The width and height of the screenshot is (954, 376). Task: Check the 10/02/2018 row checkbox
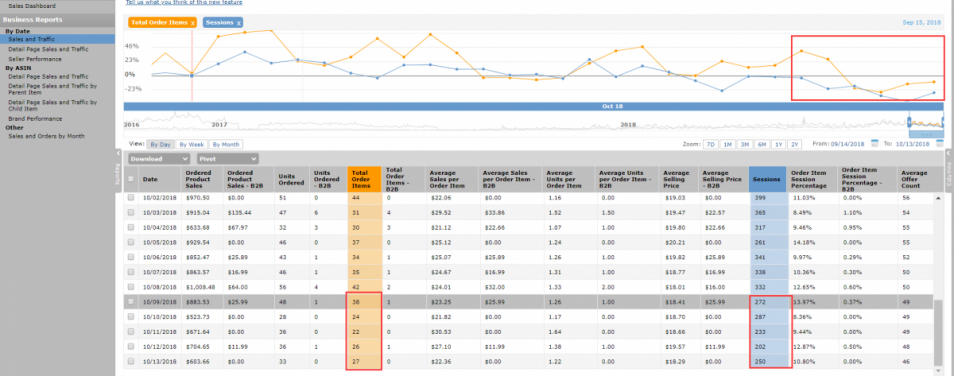click(131, 198)
